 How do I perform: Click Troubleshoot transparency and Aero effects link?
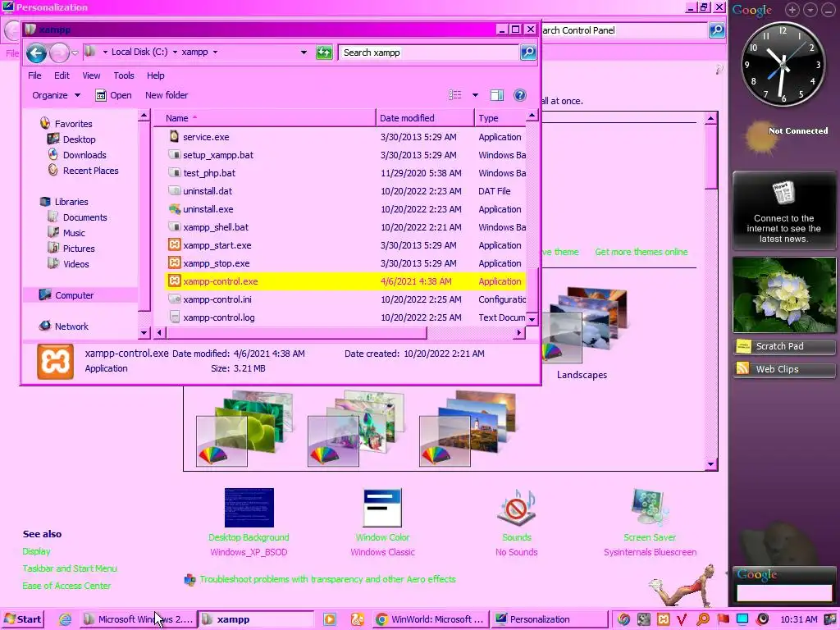327,579
